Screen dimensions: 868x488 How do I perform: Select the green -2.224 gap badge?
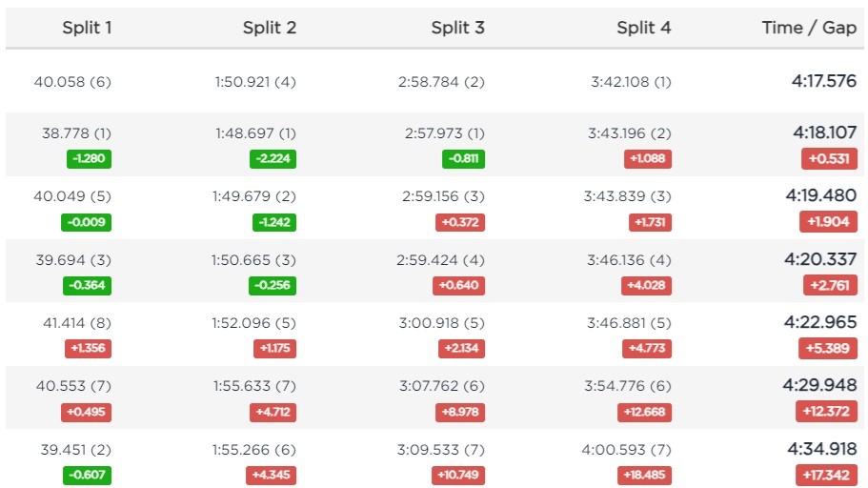[273, 159]
